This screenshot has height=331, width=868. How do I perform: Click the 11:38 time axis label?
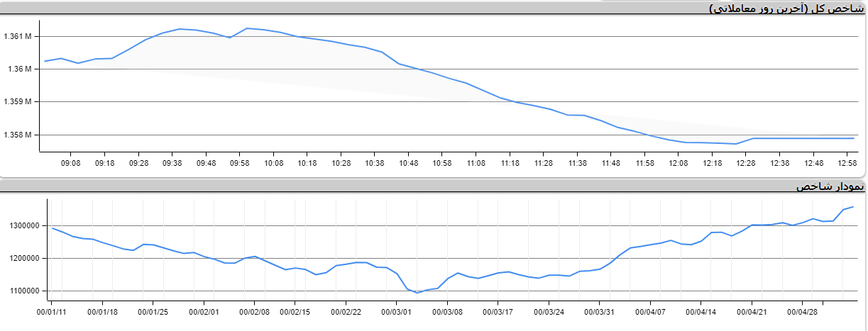pyautogui.click(x=577, y=163)
